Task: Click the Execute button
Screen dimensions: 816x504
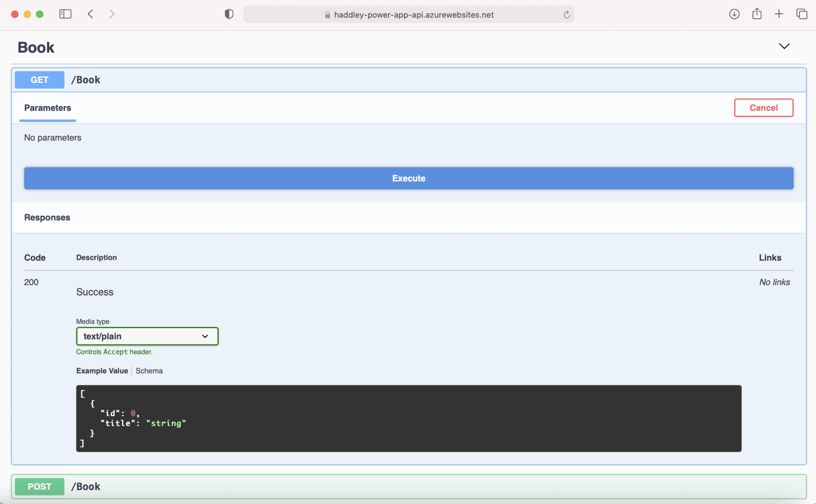Action: 409,179
